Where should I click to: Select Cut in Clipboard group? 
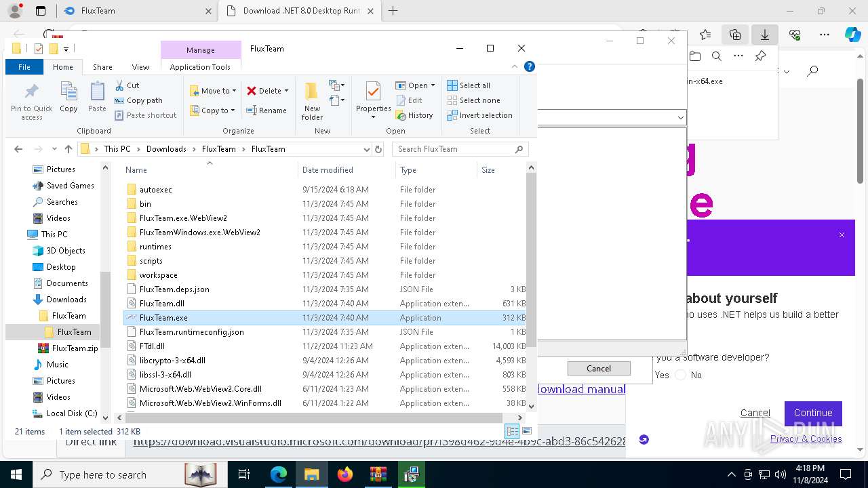click(127, 85)
